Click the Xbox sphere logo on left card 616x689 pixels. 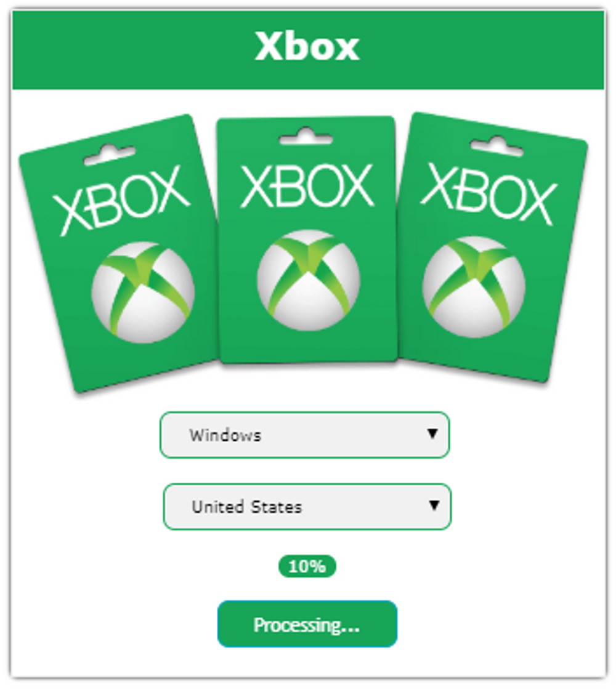click(143, 292)
